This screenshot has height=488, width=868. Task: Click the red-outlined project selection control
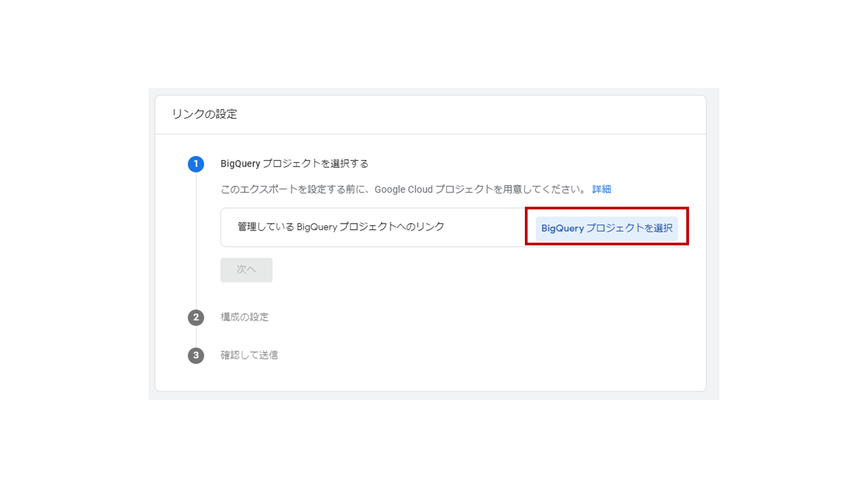606,228
